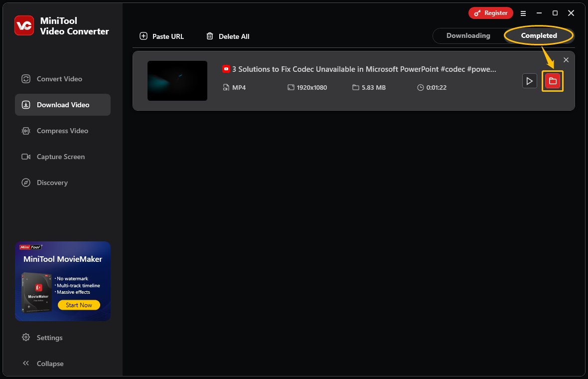Click the video thumbnail preview
This screenshot has height=379, width=588.
[x=177, y=81]
